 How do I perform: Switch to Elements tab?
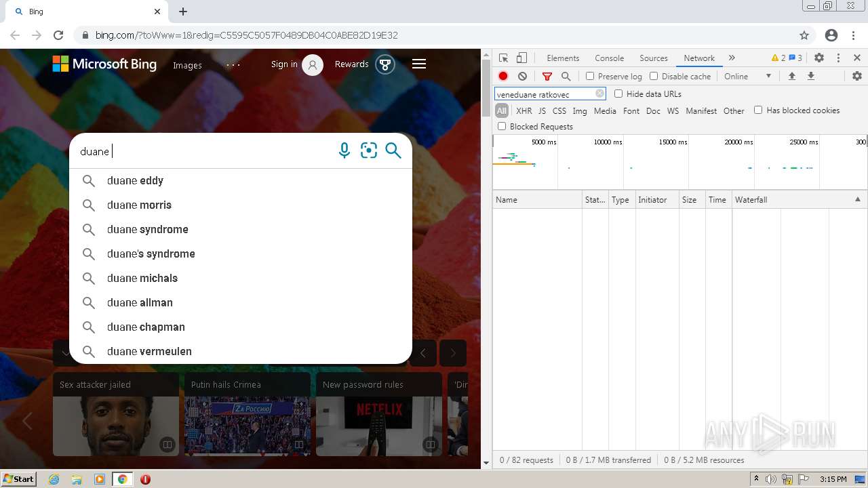[x=563, y=58]
